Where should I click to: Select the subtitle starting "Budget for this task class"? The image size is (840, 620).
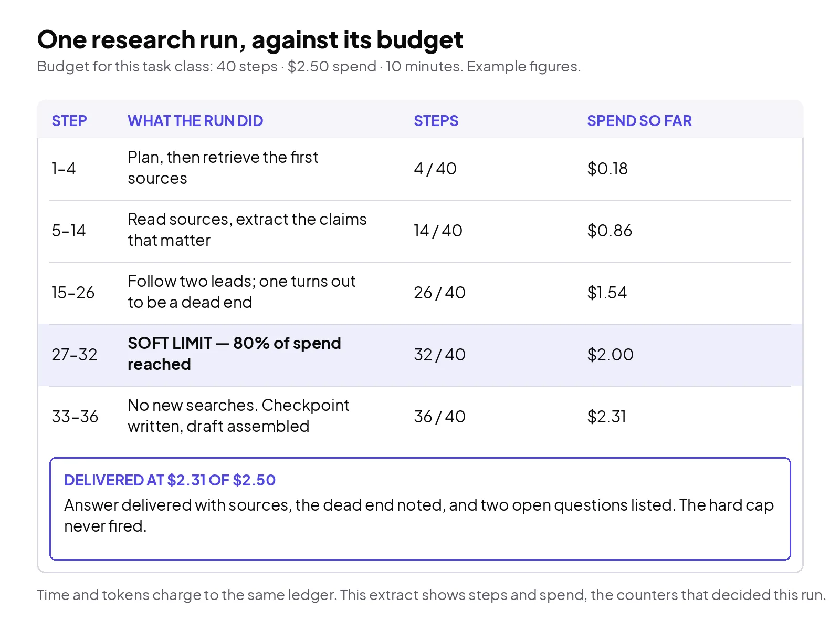coord(309,67)
